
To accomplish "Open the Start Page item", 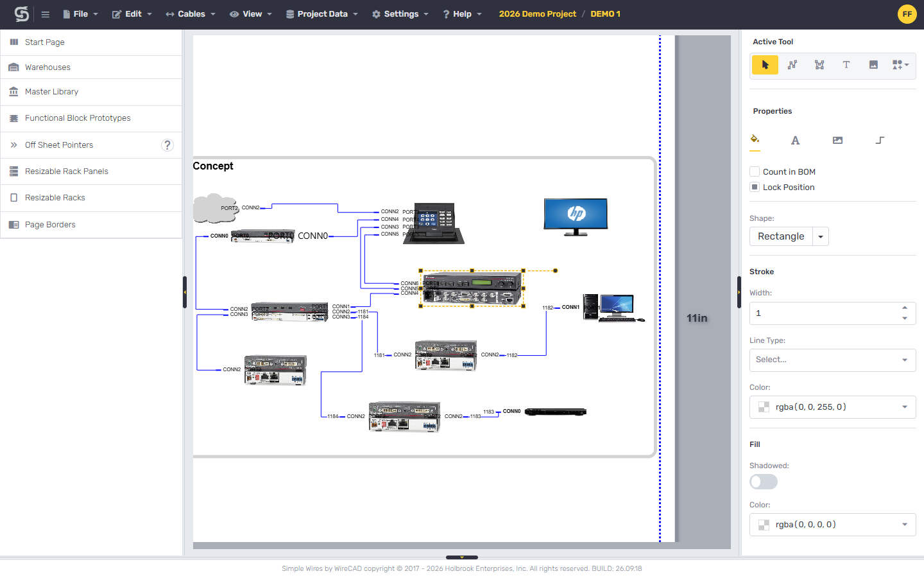I will (91, 42).
